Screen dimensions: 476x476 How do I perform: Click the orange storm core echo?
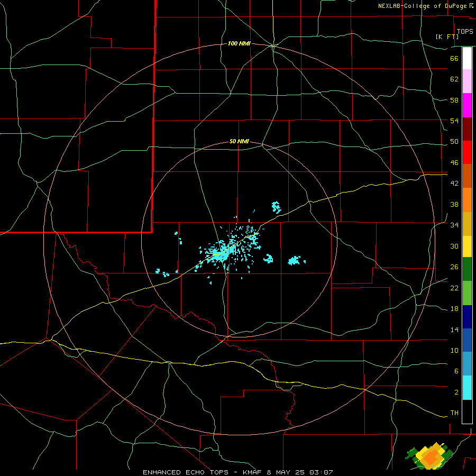[431, 457]
